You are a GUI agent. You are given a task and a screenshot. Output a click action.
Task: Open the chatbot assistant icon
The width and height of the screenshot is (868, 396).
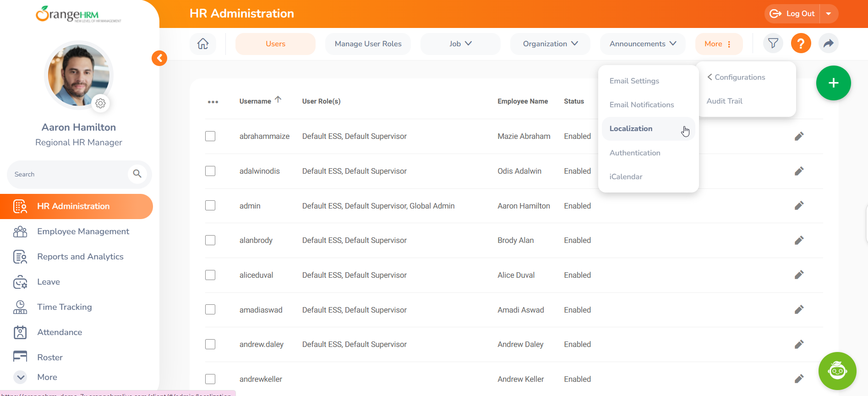point(837,371)
